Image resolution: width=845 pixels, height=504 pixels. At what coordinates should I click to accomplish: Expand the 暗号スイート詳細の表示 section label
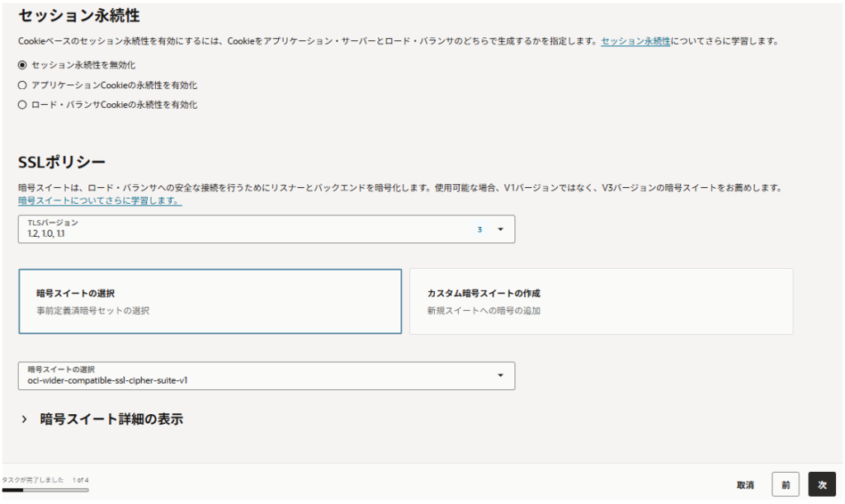111,419
